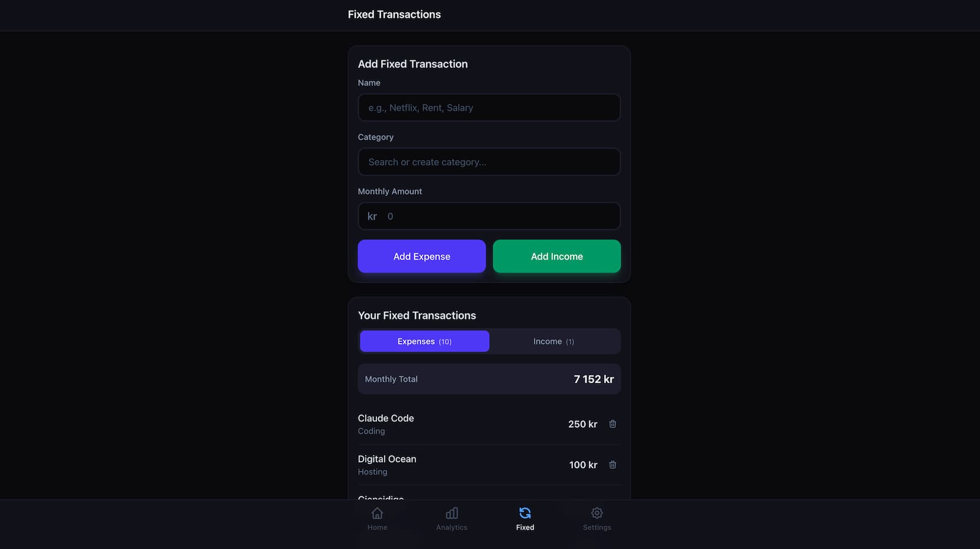The image size is (980, 549).
Task: Click the 250 kr amount for Claude Code
Action: [x=582, y=424]
